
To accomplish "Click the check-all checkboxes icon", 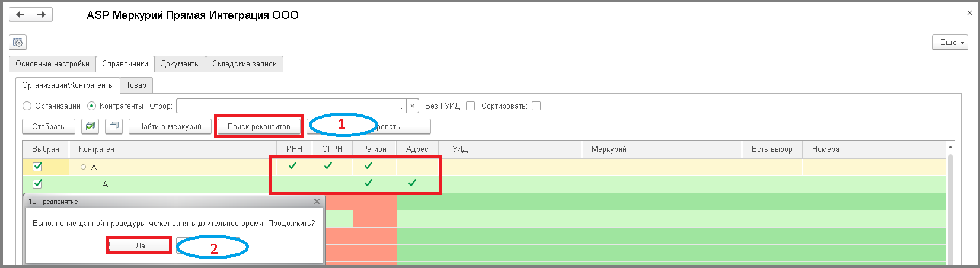I will (90, 126).
